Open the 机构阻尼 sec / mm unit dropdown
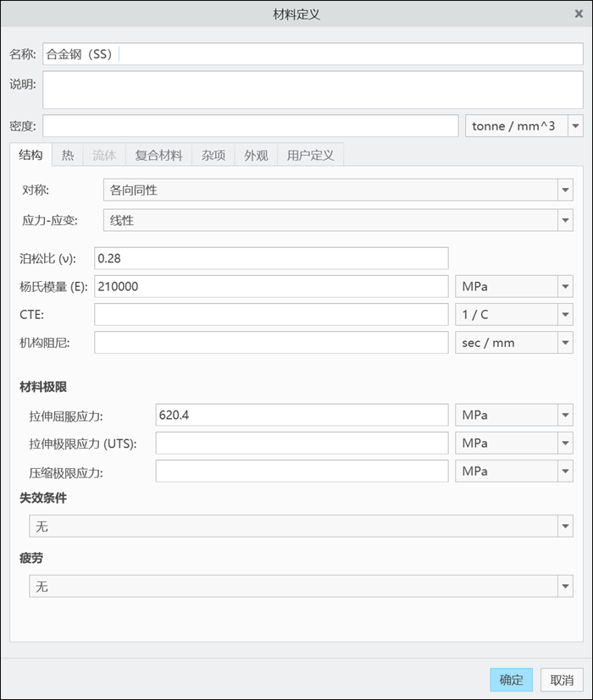This screenshot has width=593, height=700. 514,343
